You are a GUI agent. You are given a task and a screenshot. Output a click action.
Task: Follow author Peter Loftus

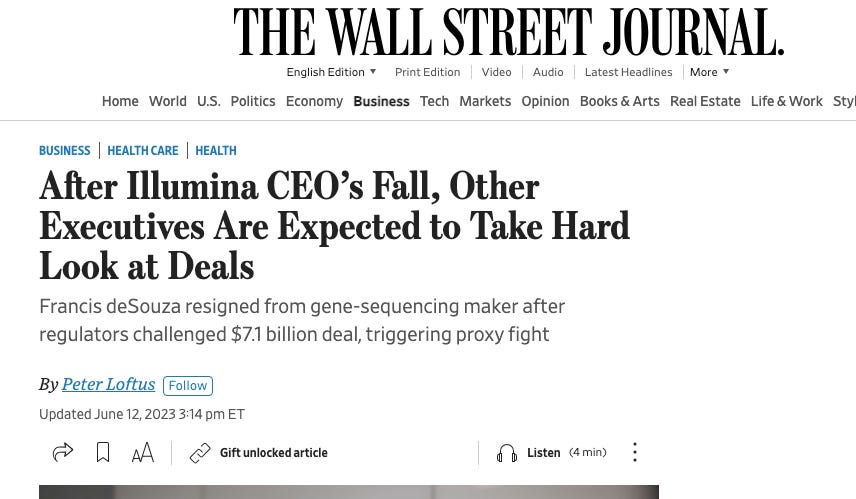point(188,385)
